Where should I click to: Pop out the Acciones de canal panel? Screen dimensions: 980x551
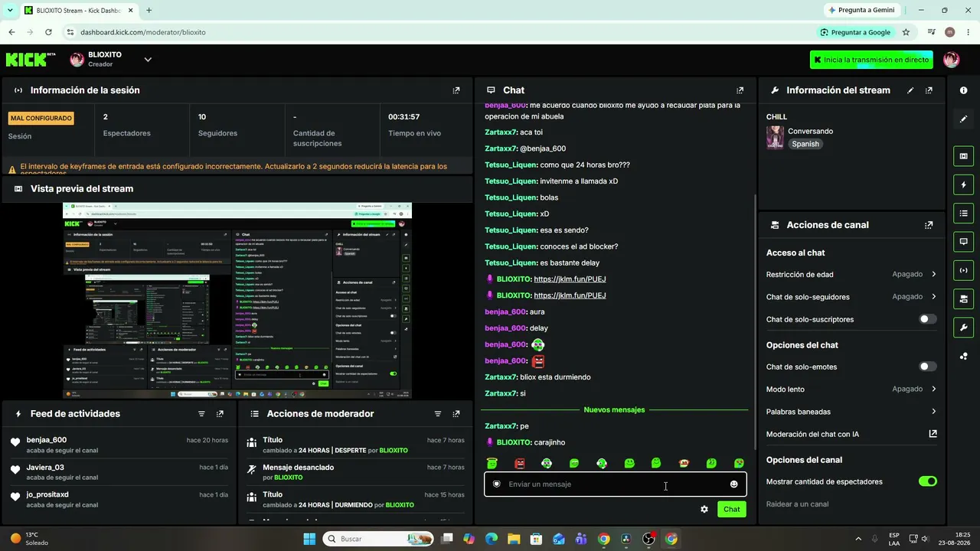point(929,225)
